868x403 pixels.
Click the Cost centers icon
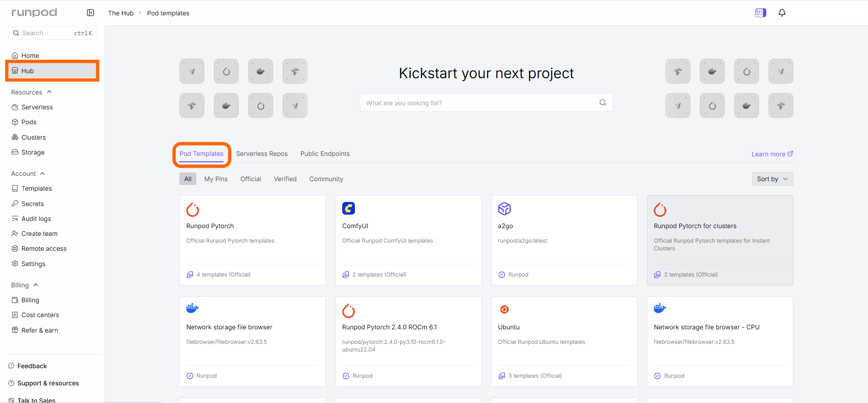pyautogui.click(x=15, y=315)
